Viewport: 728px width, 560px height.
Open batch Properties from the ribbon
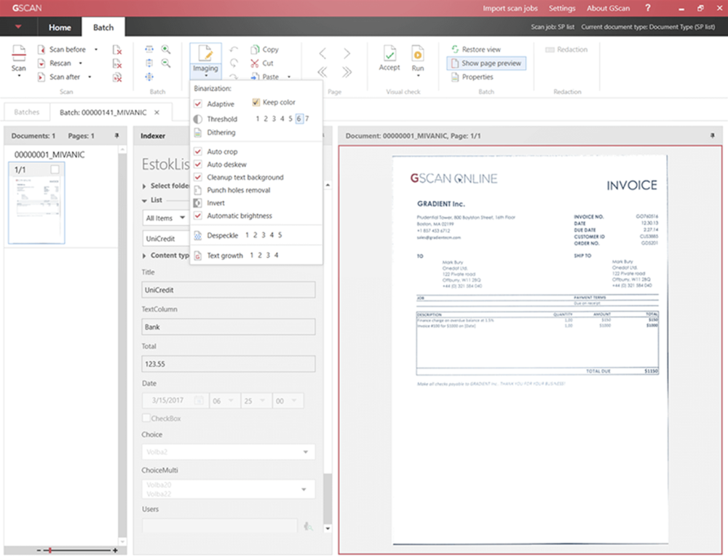click(x=472, y=77)
